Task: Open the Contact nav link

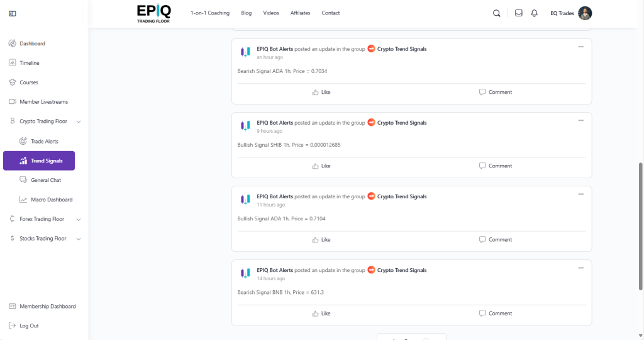Action: [x=331, y=13]
